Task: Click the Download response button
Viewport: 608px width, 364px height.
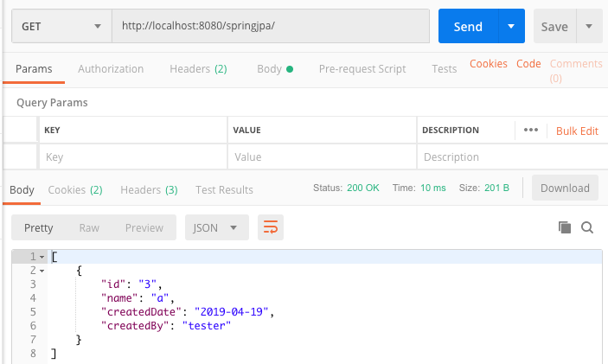Action: coord(565,188)
